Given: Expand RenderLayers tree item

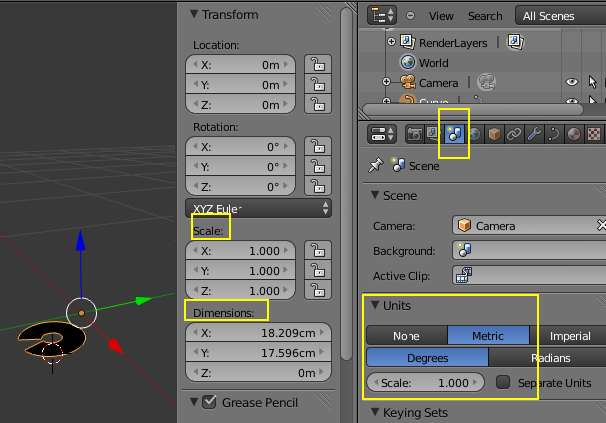Looking at the screenshot, I should pyautogui.click(x=391, y=41).
